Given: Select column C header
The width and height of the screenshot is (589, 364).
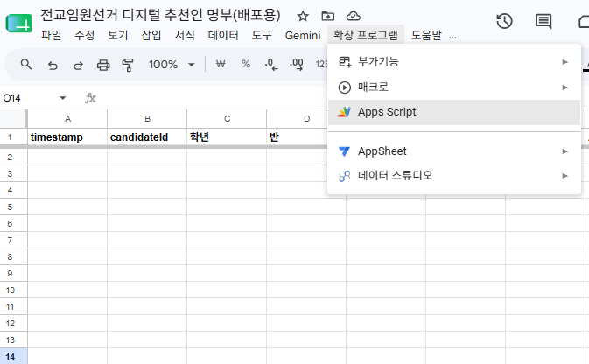Looking at the screenshot, I should (227, 119).
